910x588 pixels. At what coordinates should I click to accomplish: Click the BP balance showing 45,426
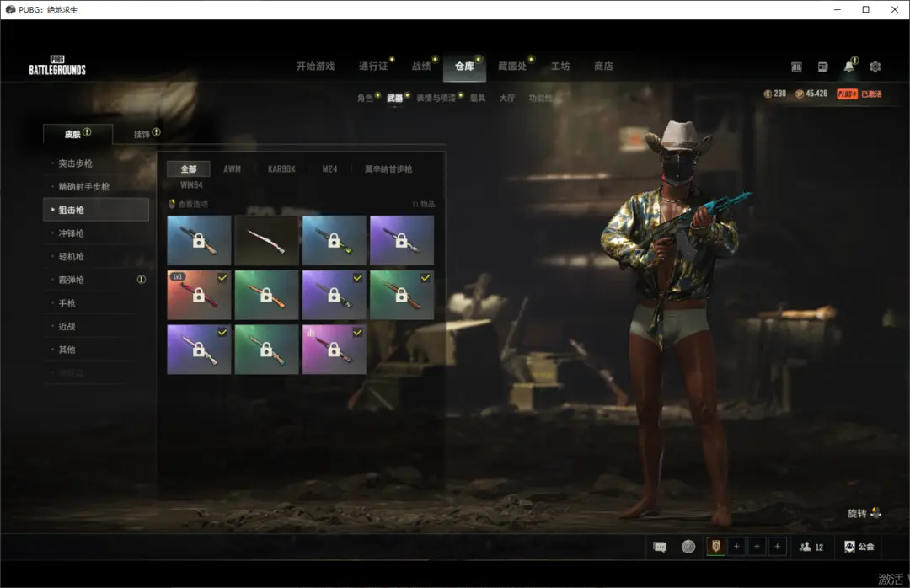pyautogui.click(x=811, y=94)
